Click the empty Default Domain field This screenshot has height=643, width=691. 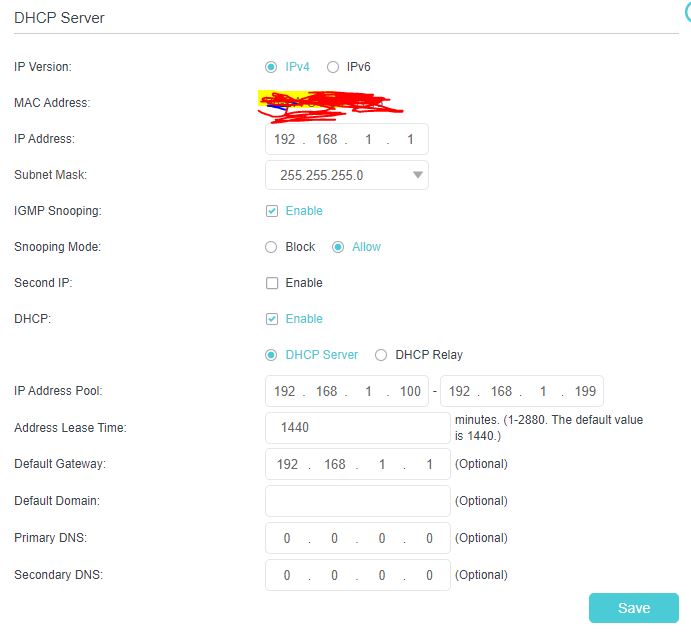coord(358,502)
